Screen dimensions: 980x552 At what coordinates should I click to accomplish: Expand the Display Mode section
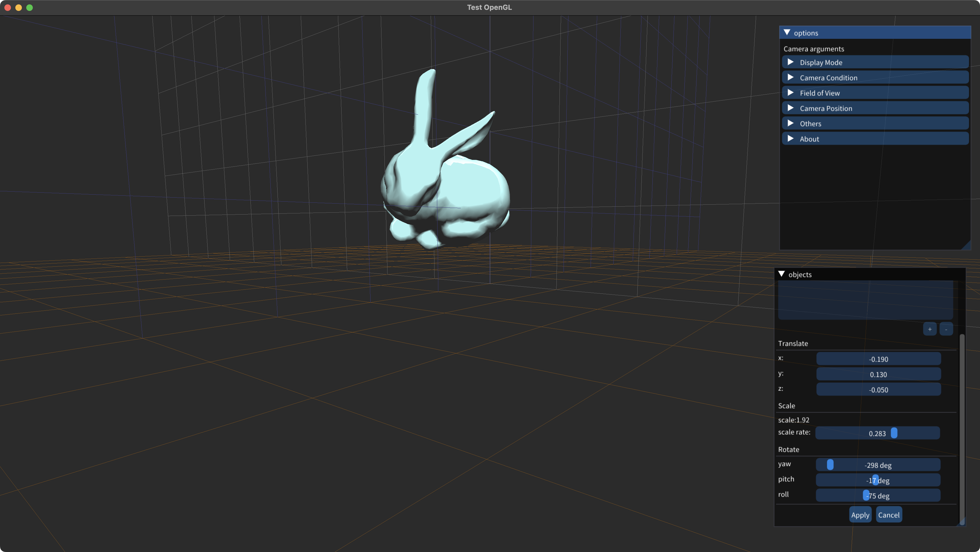click(875, 62)
